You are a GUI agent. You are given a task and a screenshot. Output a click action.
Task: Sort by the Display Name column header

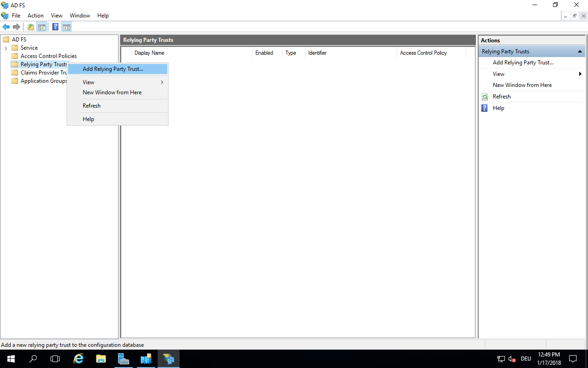point(192,53)
